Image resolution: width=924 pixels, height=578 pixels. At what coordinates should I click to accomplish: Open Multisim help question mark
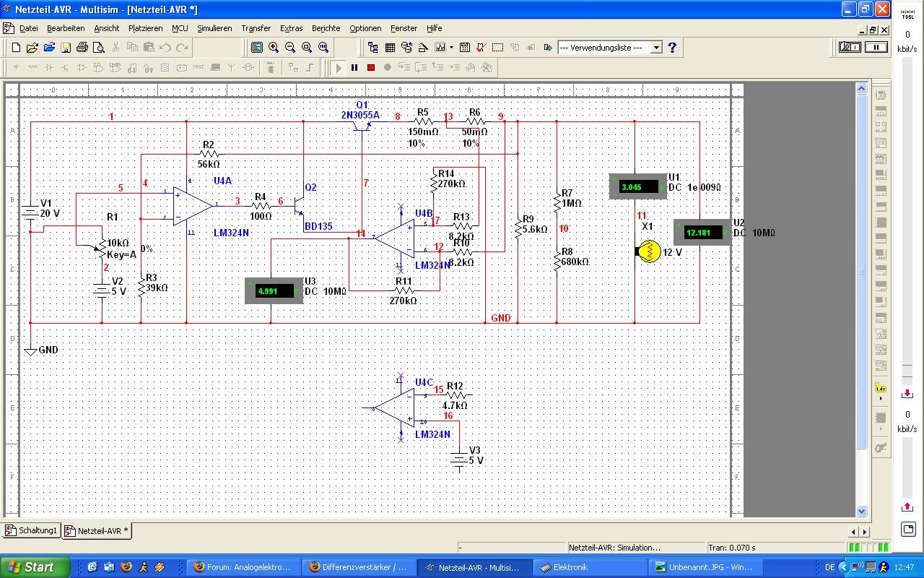[x=673, y=48]
